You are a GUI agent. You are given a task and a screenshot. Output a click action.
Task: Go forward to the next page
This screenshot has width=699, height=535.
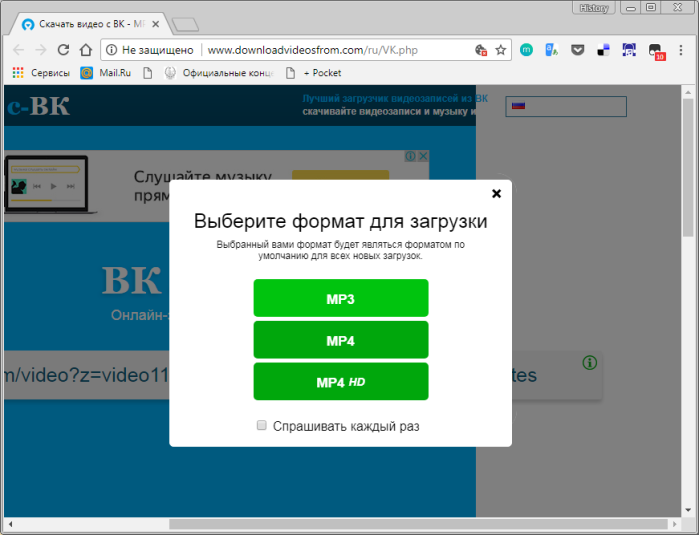[41, 50]
